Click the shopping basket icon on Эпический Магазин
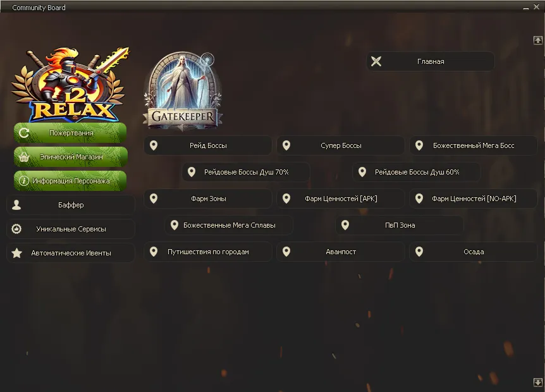Image resolution: width=545 pixels, height=392 pixels. (24, 157)
